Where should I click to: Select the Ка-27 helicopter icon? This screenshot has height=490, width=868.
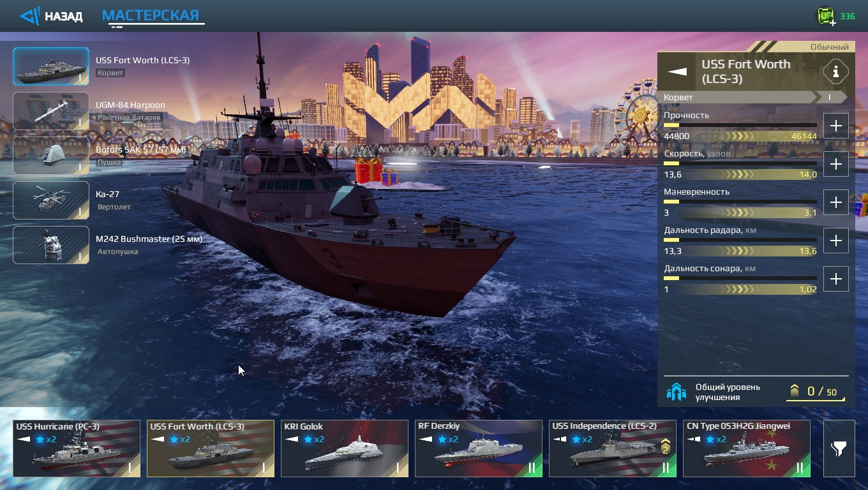pyautogui.click(x=51, y=200)
